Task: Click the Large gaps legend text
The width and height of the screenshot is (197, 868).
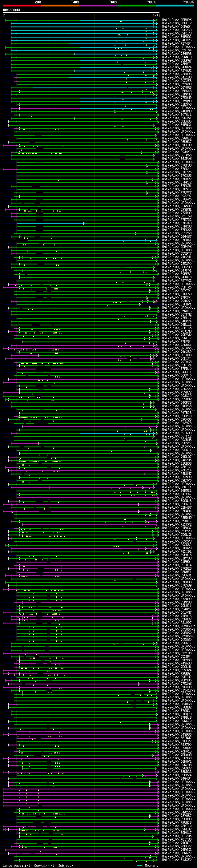Action: click(38, 865)
